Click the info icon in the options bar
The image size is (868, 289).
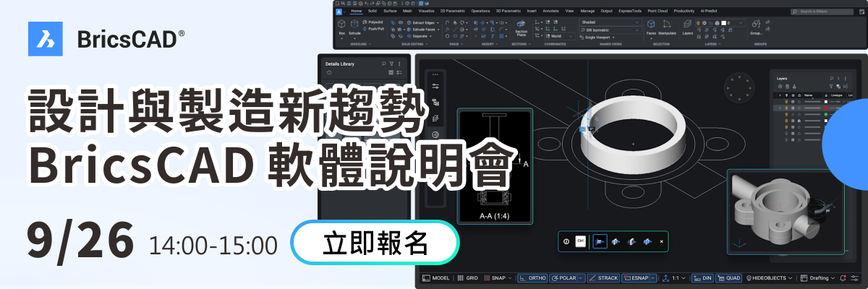[566, 241]
